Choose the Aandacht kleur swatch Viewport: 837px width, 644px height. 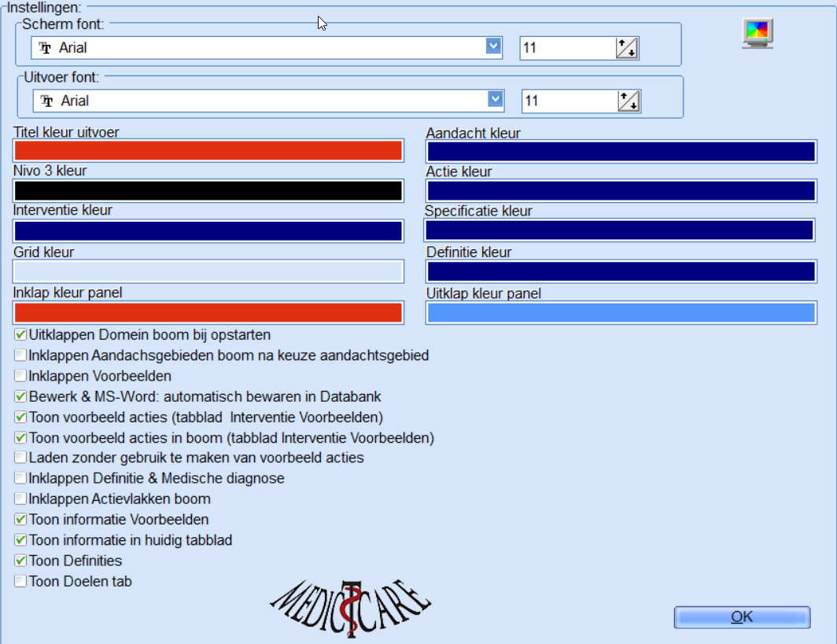(621, 152)
